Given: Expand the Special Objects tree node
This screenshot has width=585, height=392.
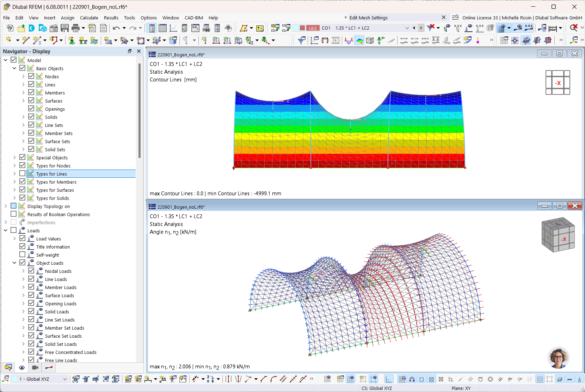Looking at the screenshot, I should (x=14, y=157).
